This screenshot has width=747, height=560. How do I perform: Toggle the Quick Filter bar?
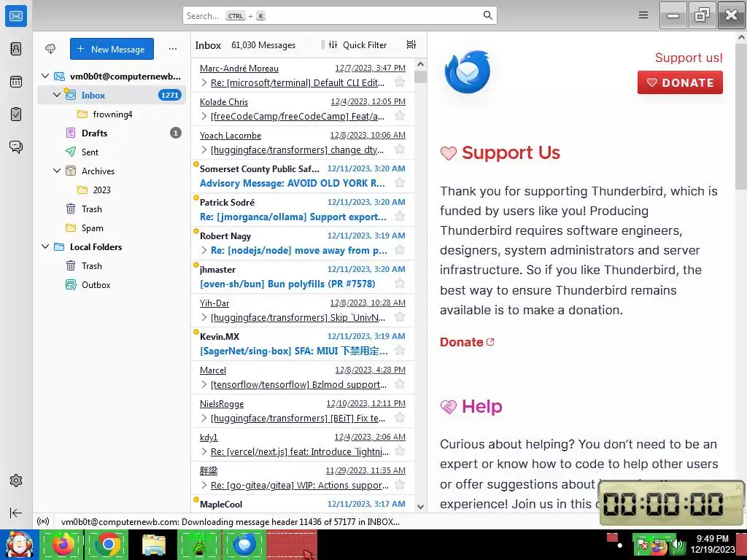pyautogui.click(x=359, y=44)
